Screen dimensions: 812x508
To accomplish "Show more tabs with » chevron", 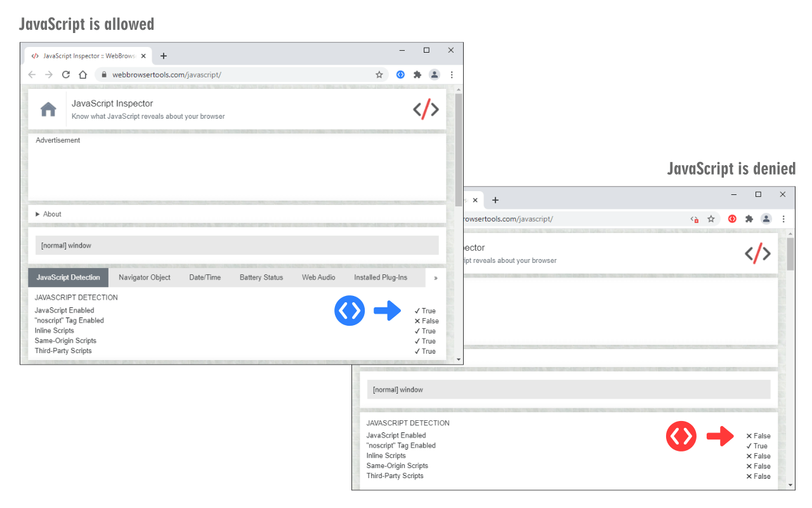I will [436, 277].
